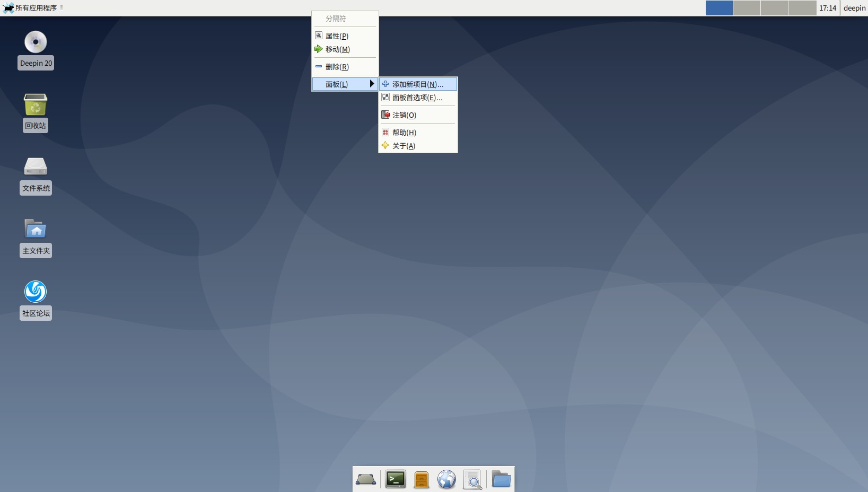Open 面板首选项(E)... panel preferences
The height and width of the screenshot is (492, 868).
[418, 98]
